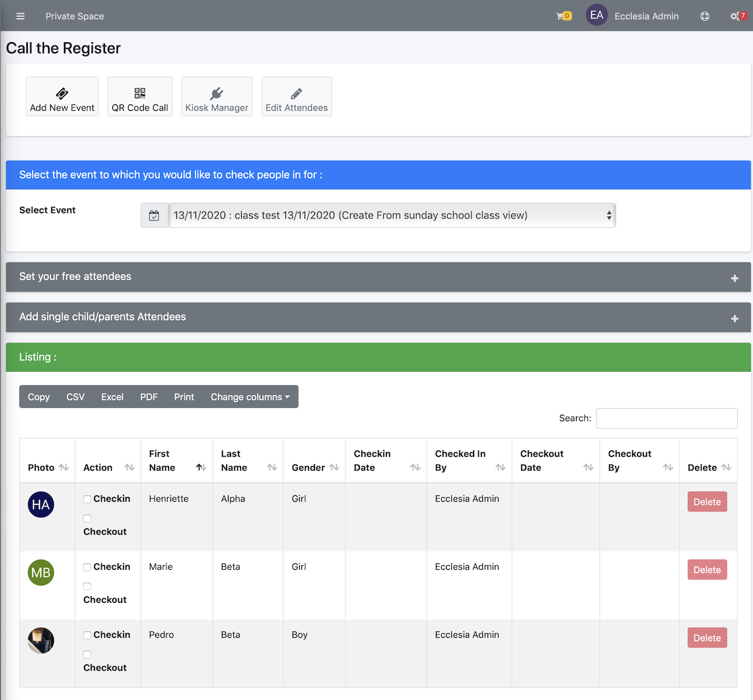Open the Select Event dropdown
Viewport: 753px width, 700px height.
click(392, 215)
